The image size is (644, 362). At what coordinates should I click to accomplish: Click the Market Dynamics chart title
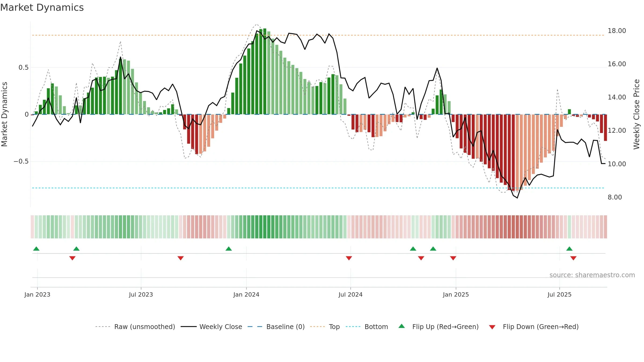coord(42,8)
